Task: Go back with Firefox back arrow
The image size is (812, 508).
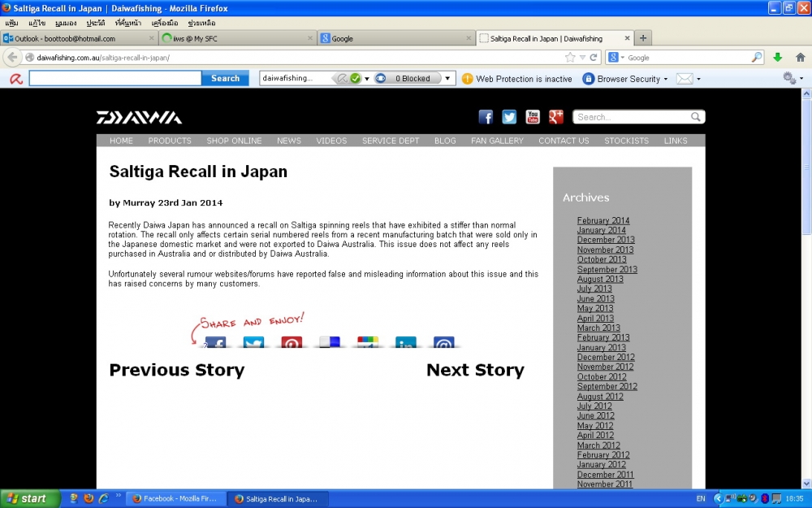Action: 12,58
